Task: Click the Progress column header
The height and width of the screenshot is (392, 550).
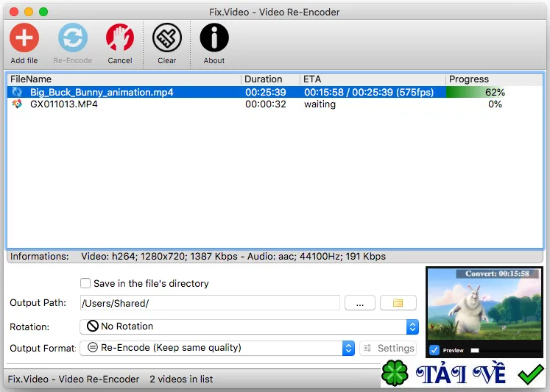Action: click(x=494, y=79)
